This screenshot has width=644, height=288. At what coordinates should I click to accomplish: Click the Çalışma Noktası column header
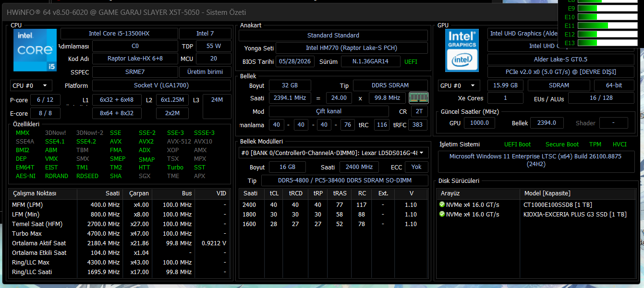(43, 193)
